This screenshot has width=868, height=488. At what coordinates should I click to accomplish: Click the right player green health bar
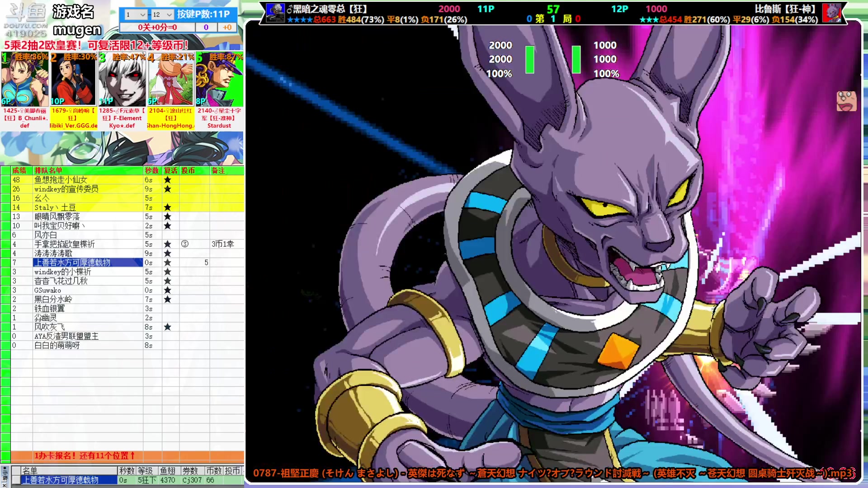[576, 59]
